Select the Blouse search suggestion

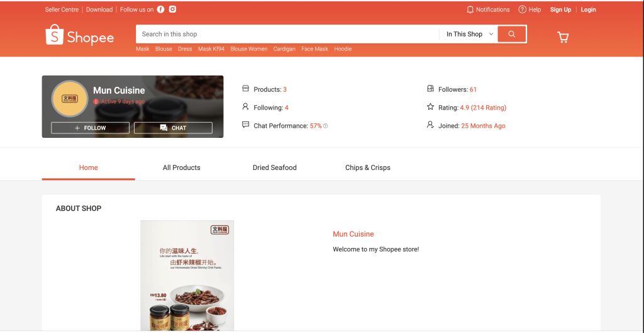(x=164, y=49)
